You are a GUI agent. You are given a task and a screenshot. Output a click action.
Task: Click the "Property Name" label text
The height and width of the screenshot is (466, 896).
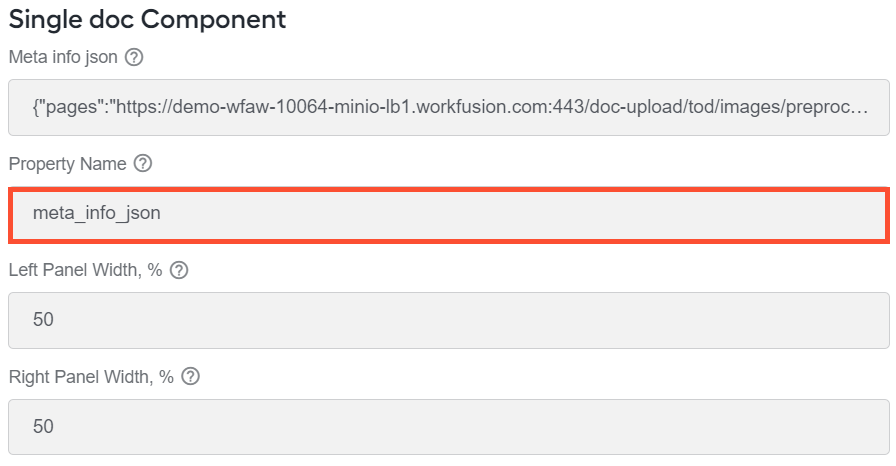coord(67,164)
